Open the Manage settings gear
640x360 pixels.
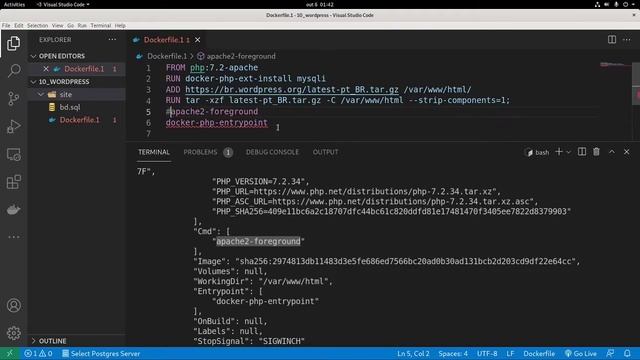[13, 333]
